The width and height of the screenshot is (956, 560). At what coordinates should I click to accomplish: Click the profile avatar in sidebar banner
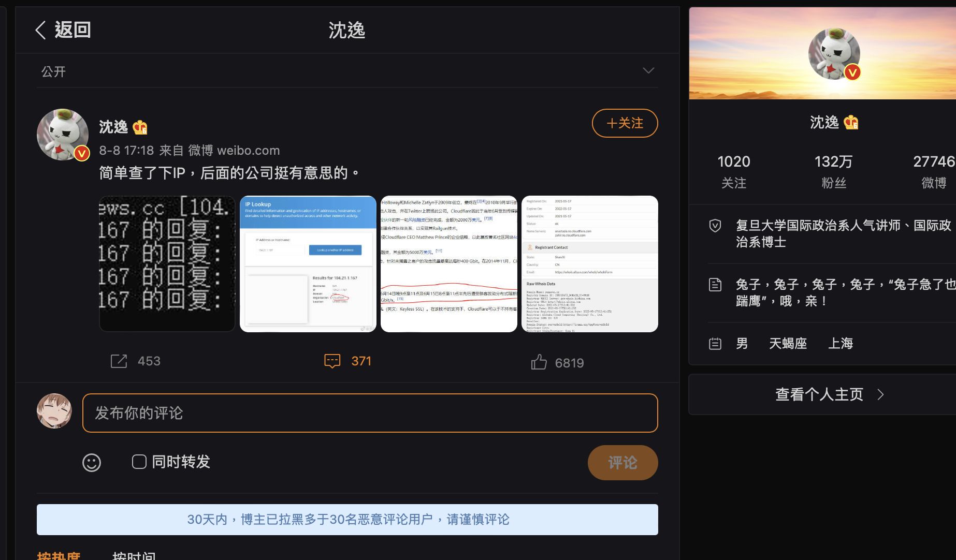(834, 54)
